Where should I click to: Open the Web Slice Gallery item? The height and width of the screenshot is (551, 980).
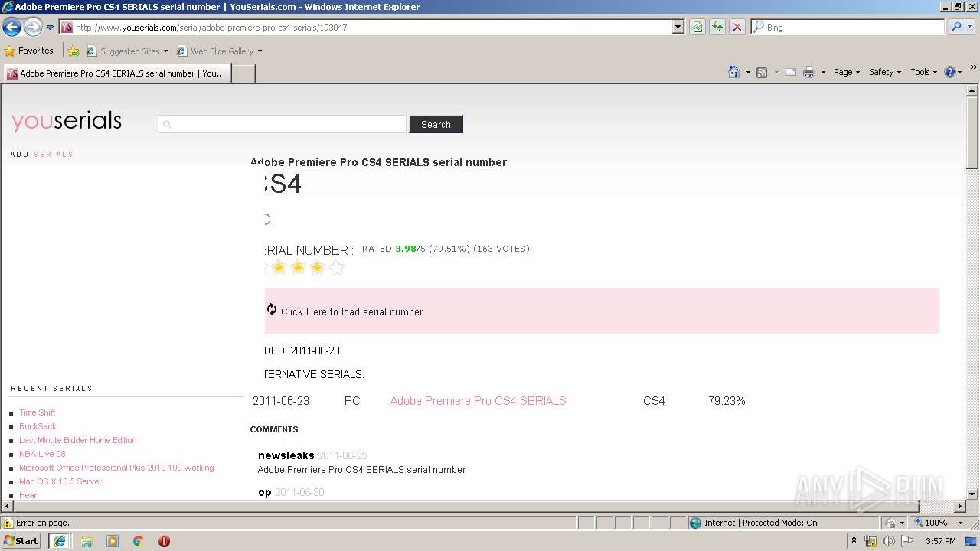pyautogui.click(x=219, y=51)
